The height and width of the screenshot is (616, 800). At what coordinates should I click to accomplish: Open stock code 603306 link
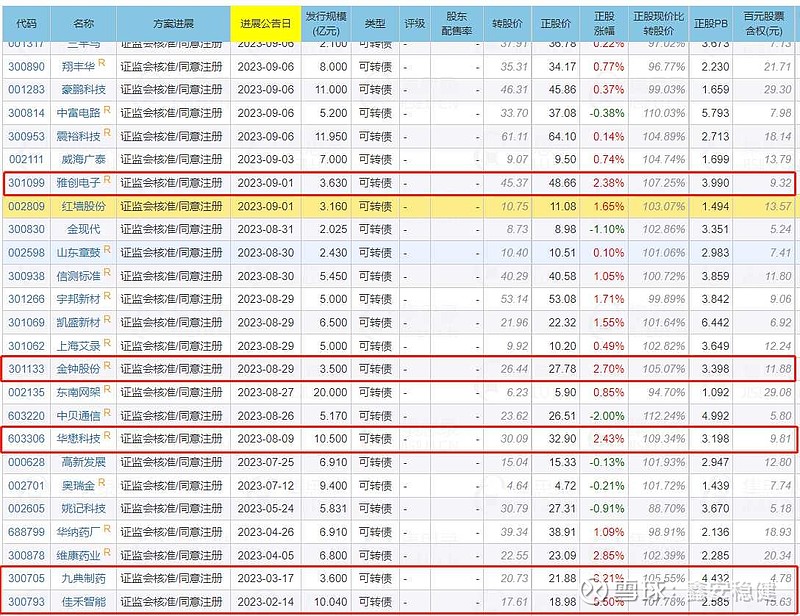27,439
